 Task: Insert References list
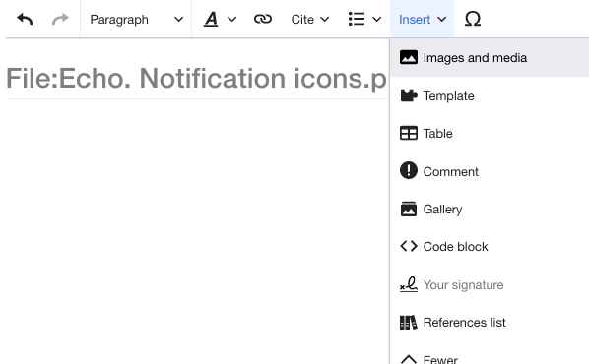click(490, 323)
